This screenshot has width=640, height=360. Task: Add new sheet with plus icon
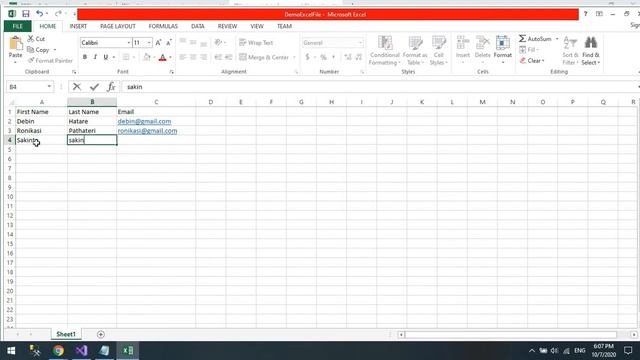pyautogui.click(x=101, y=334)
